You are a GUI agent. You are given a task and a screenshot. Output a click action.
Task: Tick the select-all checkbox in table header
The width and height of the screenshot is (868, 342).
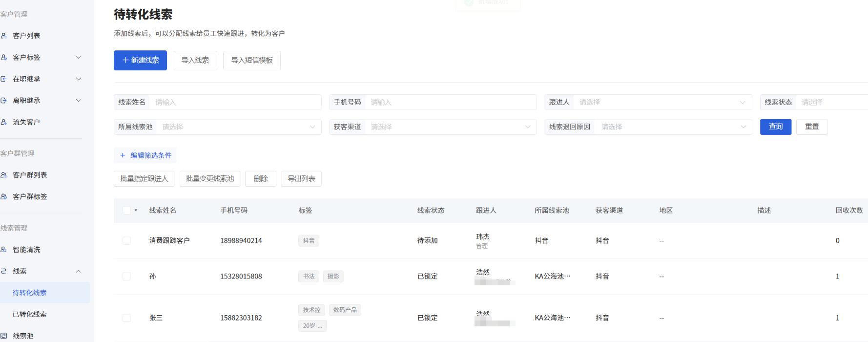(126, 211)
